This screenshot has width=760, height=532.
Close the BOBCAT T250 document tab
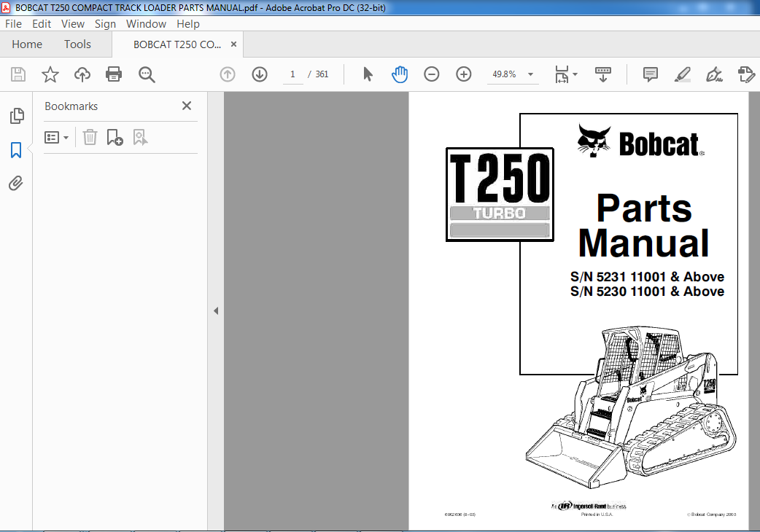click(233, 44)
